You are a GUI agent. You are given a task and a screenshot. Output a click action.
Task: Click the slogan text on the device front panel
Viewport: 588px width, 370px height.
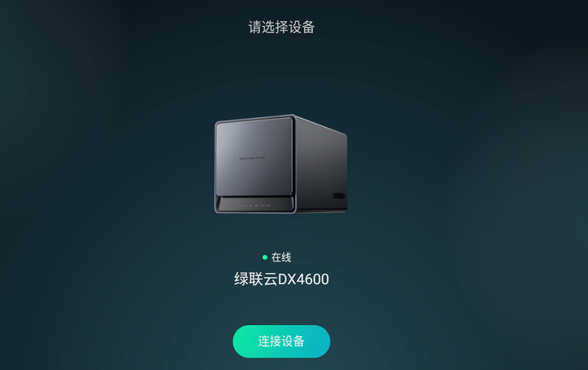[x=252, y=158]
